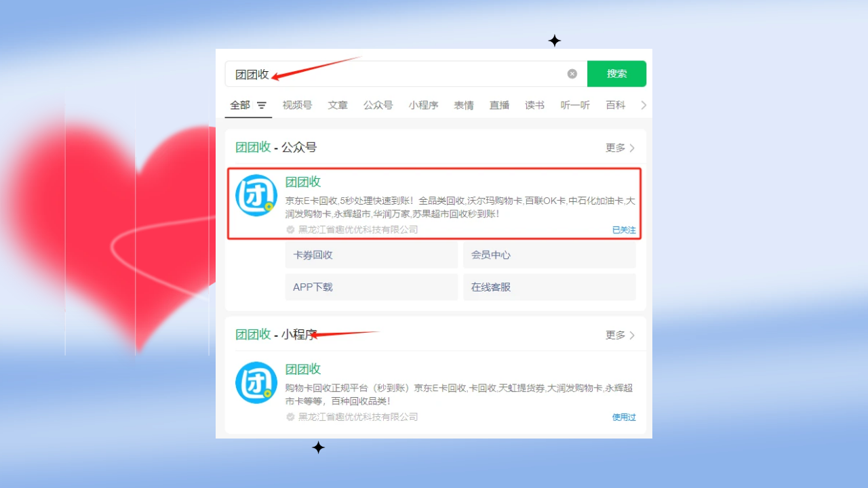Open the 团团收 mini program logo
868x488 pixels.
click(256, 383)
